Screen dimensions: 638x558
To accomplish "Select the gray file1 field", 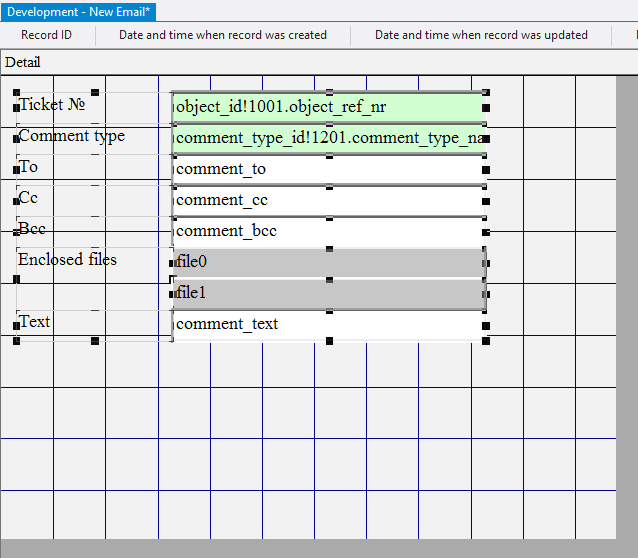I will click(328, 293).
